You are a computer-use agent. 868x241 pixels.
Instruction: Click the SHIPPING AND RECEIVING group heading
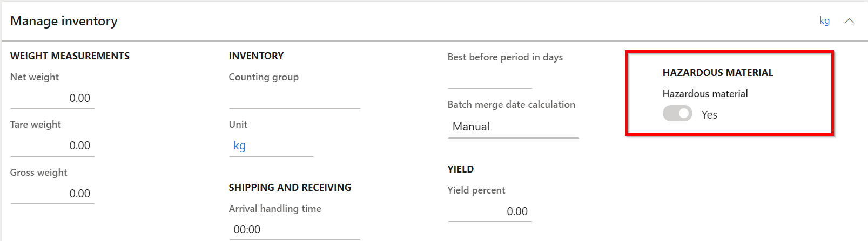coord(290,188)
